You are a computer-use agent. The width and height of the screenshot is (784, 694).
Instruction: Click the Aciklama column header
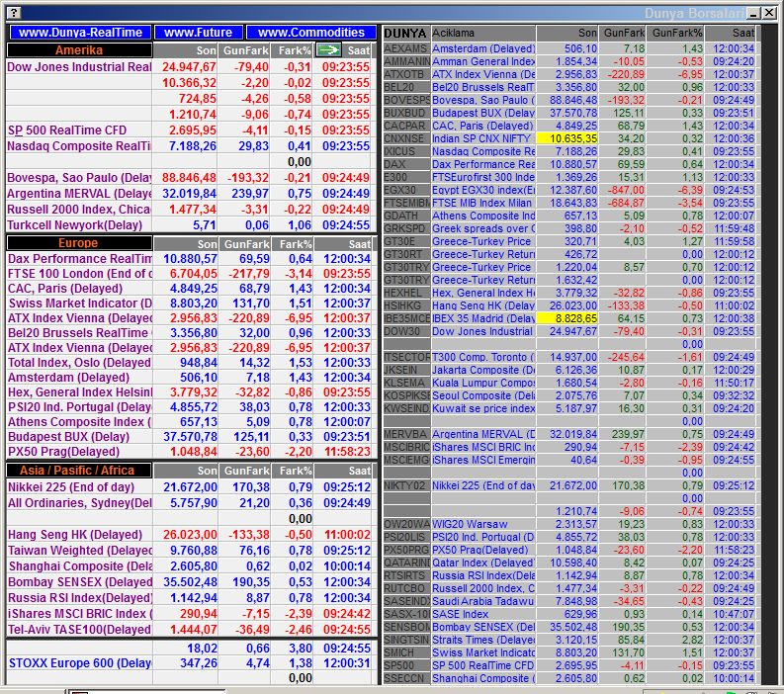(x=483, y=33)
